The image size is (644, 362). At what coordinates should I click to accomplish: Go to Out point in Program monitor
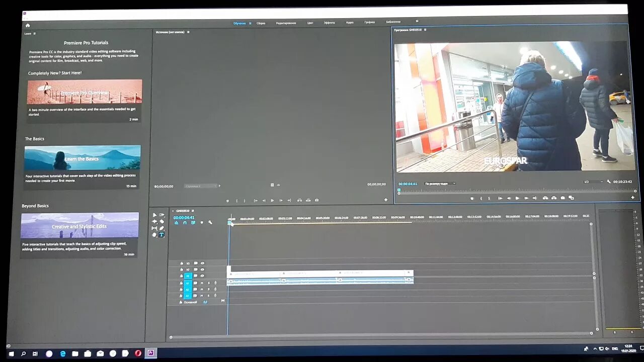coord(534,198)
